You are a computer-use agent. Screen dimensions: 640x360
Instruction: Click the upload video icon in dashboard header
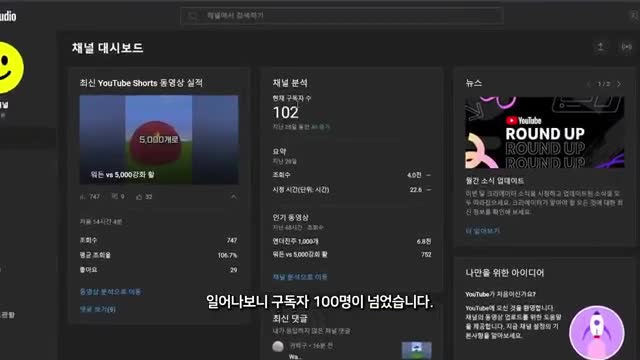[x=600, y=47]
